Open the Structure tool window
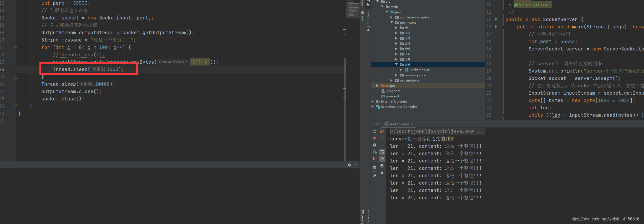The height and width of the screenshot is (224, 644). 368,22
